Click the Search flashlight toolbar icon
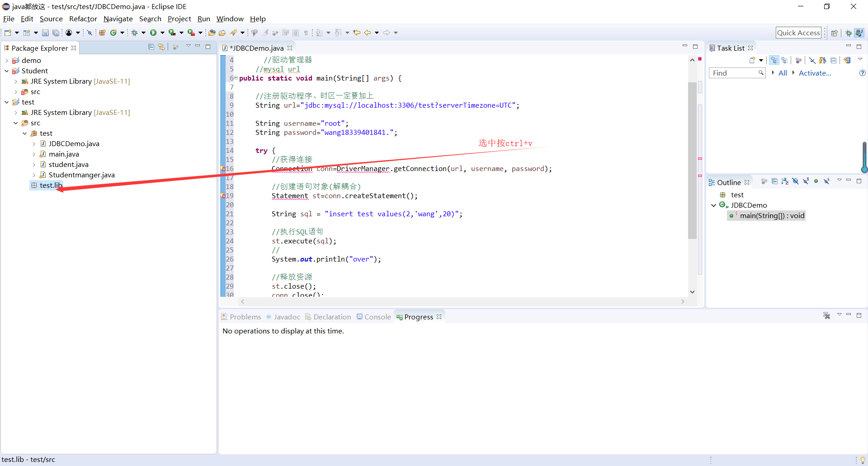Viewport: 868px width, 466px height. (234, 33)
